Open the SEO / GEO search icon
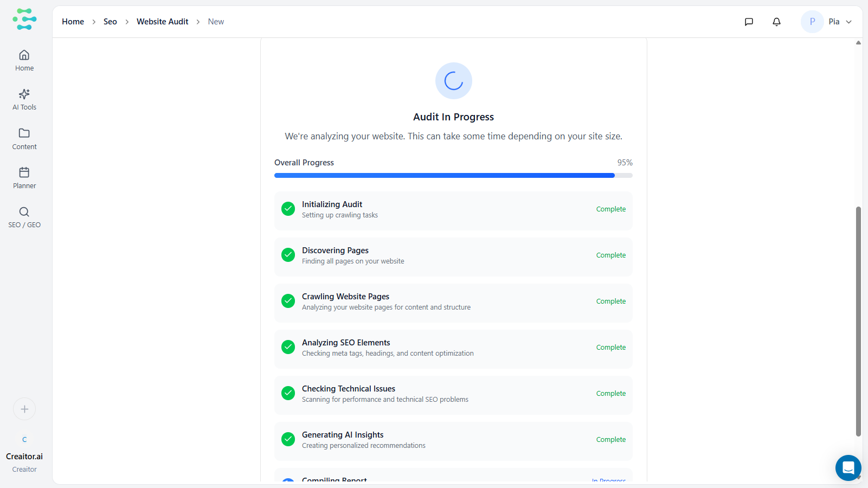This screenshot has height=488, width=868. pyautogui.click(x=24, y=217)
